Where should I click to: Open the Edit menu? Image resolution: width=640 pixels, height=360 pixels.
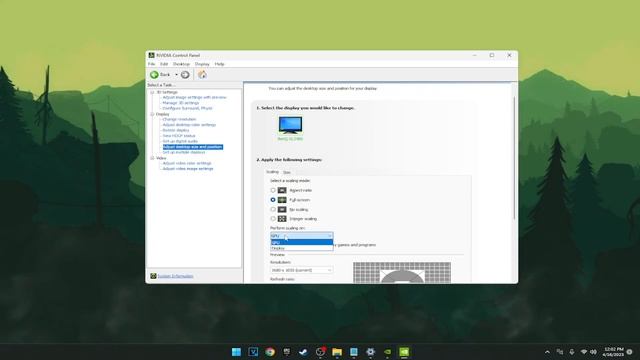pos(164,64)
